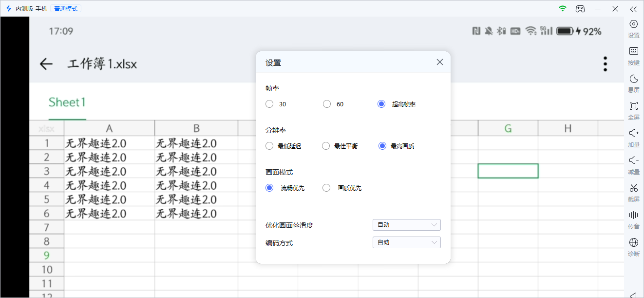Activate the 息屏 screen-off icon
Viewport: 644px width, 298px height.
point(633,79)
